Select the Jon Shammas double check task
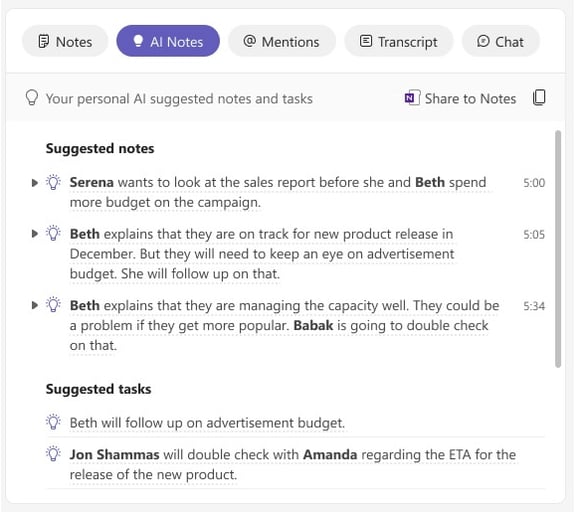 [293, 465]
